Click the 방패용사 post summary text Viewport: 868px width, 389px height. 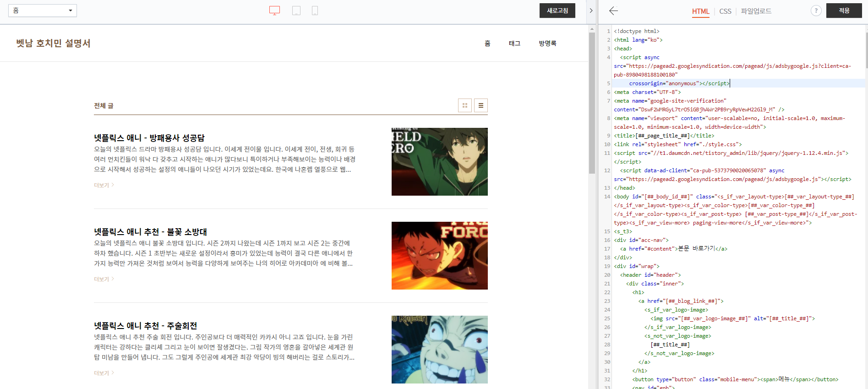tap(225, 159)
